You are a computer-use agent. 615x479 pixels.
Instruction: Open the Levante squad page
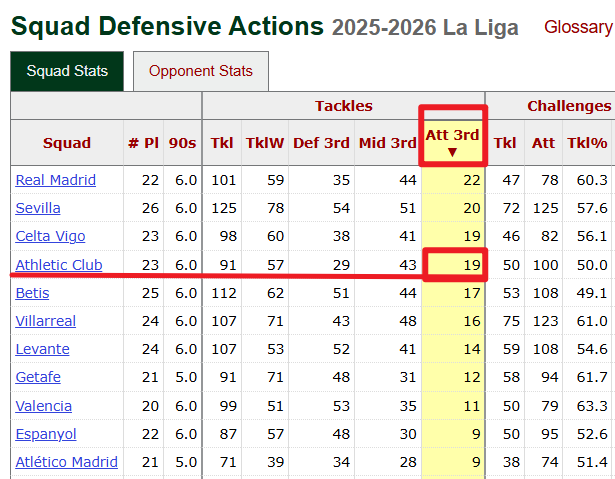pyautogui.click(x=43, y=349)
